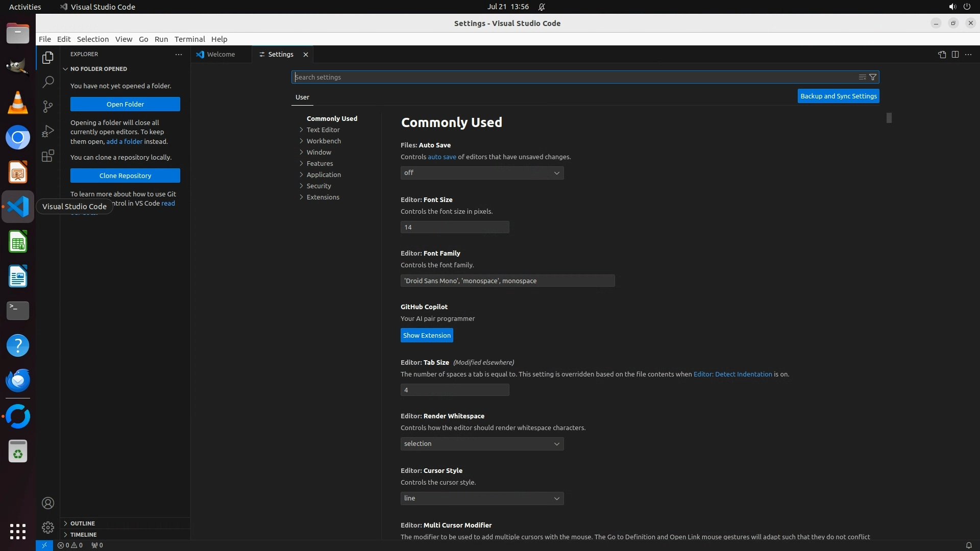The image size is (980, 551).
Task: Open the Files Auto Save dropdown
Action: (x=482, y=173)
